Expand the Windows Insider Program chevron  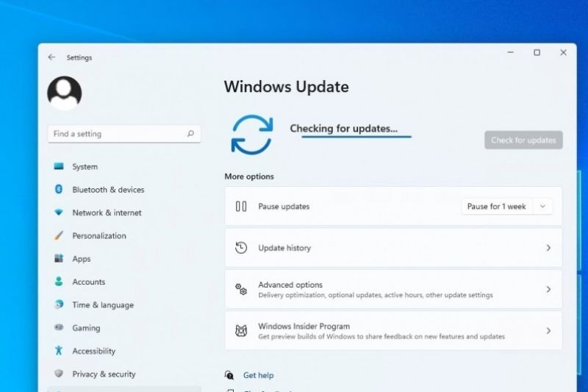point(548,331)
